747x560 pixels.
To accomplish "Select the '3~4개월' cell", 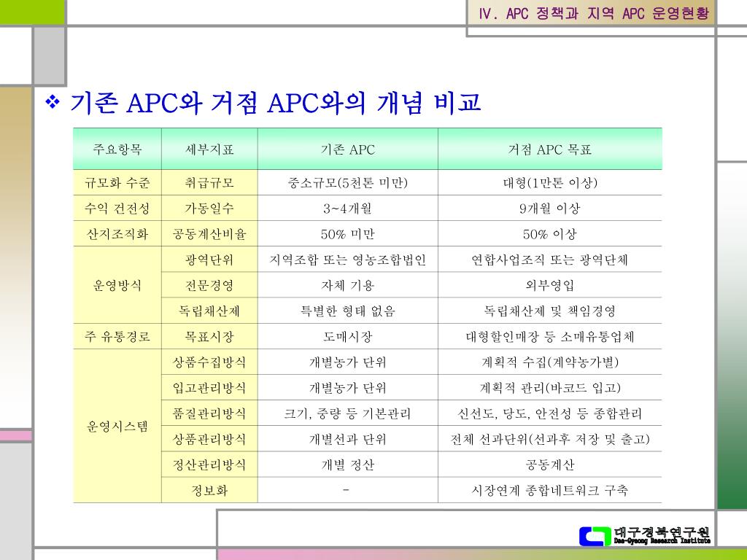I will pyautogui.click(x=348, y=208).
